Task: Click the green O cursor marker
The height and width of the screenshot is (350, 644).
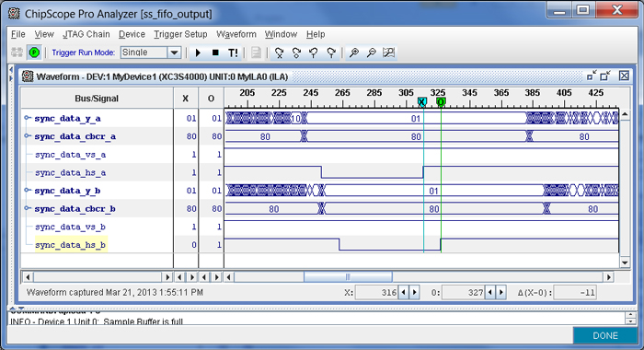Action: pos(441,101)
